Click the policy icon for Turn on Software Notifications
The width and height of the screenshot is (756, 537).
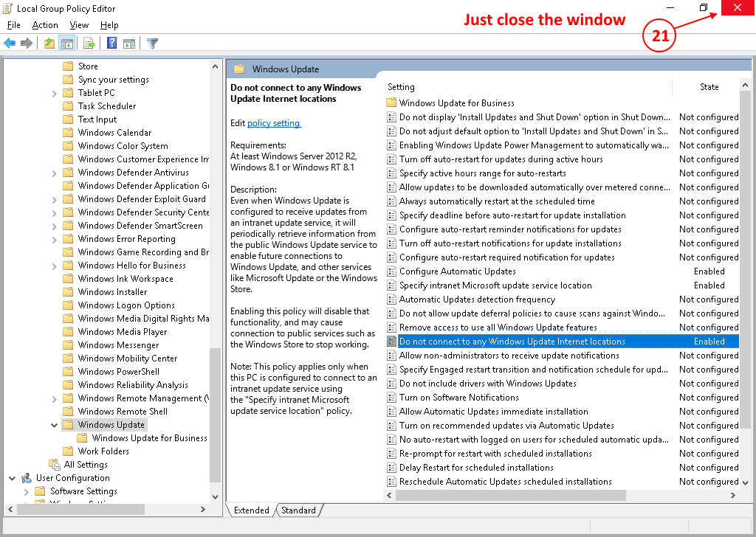[391, 398]
